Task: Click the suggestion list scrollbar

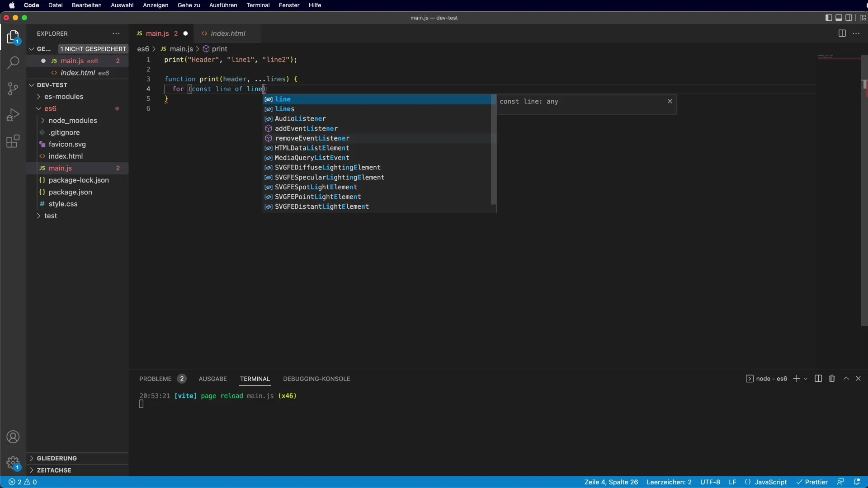Action: [494, 150]
